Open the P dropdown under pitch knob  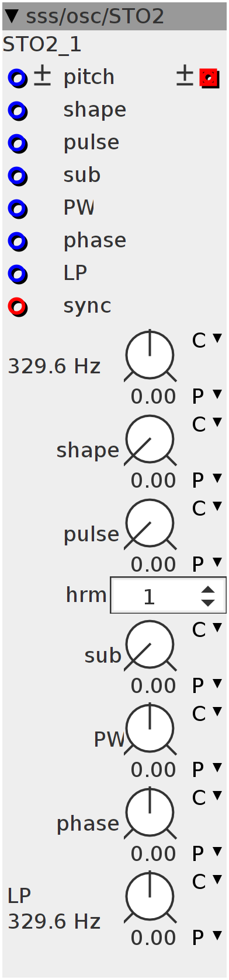pyautogui.click(x=207, y=396)
